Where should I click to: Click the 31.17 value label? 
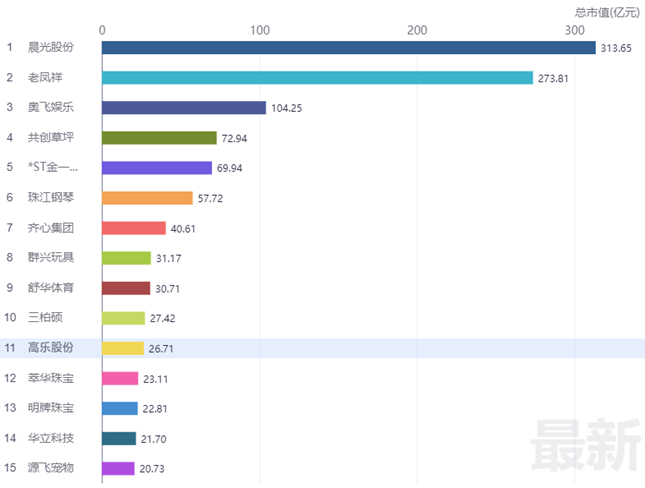tap(168, 258)
